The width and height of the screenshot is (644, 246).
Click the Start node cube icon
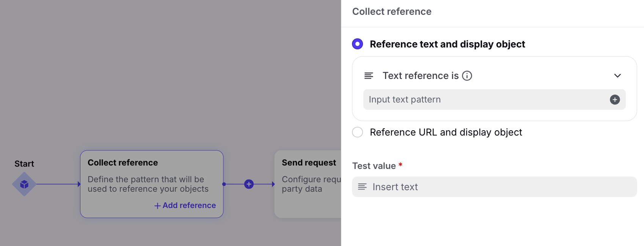(x=24, y=184)
